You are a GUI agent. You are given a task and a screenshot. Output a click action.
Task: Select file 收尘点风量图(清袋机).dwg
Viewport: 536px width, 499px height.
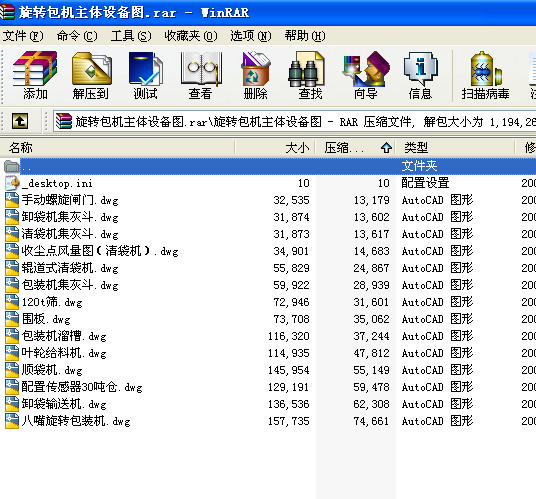tap(100, 251)
